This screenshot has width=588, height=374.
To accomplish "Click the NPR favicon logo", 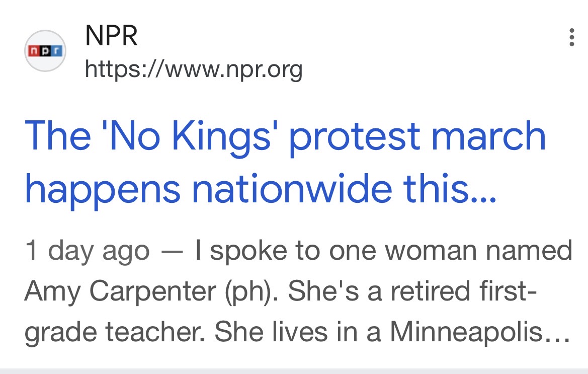I will pyautogui.click(x=45, y=51).
